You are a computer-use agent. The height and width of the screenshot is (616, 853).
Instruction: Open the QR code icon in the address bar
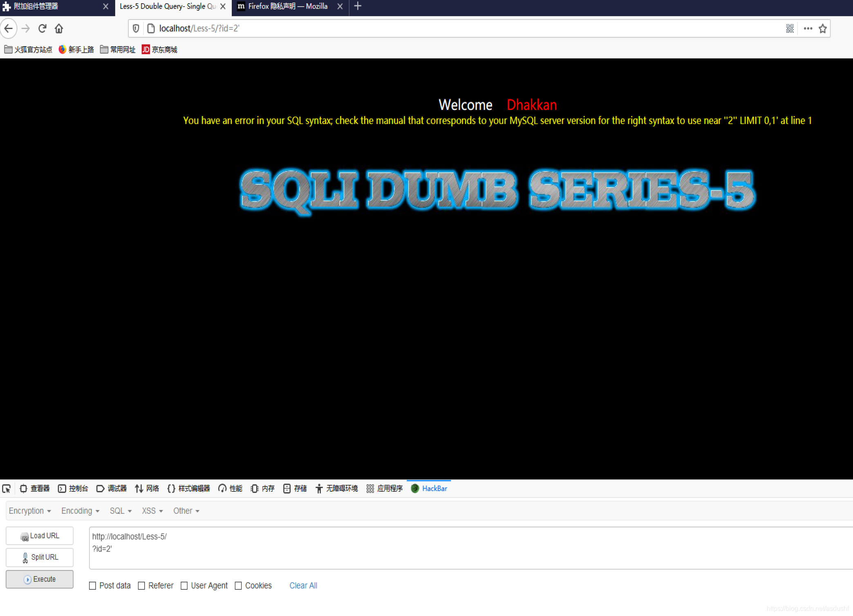pyautogui.click(x=790, y=28)
